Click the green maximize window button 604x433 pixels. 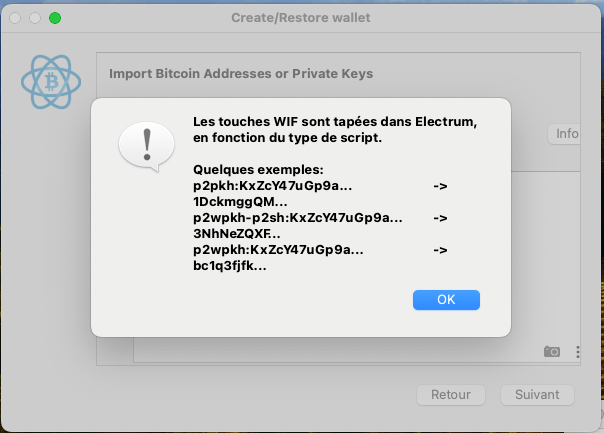point(55,18)
